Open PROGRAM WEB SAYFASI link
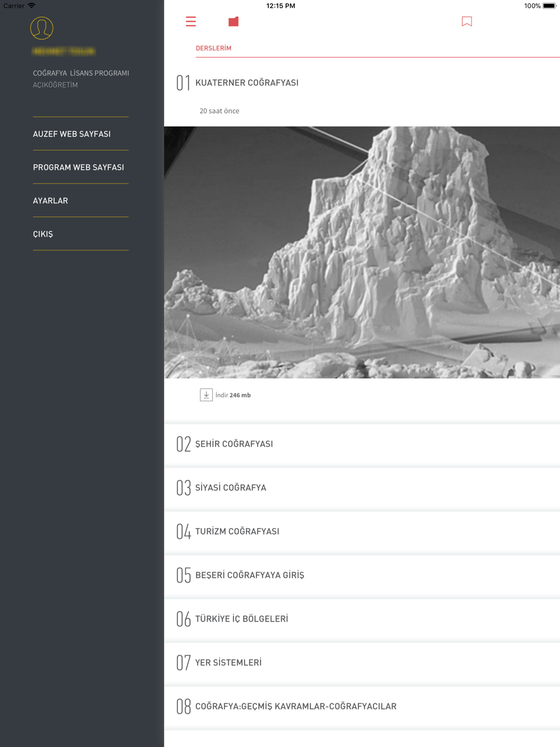Image resolution: width=560 pixels, height=747 pixels. pyautogui.click(x=78, y=167)
